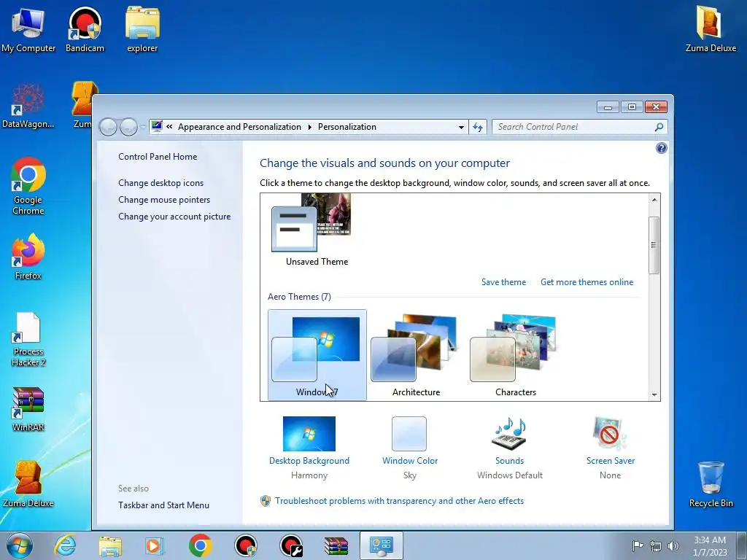Click the search magnifier icon
This screenshot has height=560, width=747.
click(x=659, y=127)
